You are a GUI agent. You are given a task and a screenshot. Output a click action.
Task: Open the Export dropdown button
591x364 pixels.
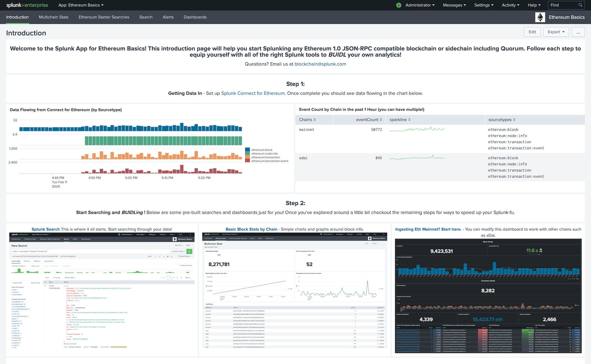coord(556,32)
